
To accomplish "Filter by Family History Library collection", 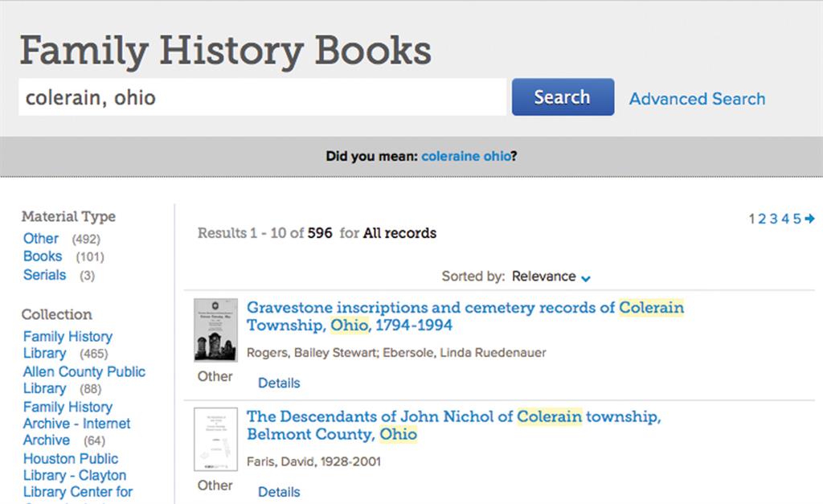I will pos(68,345).
